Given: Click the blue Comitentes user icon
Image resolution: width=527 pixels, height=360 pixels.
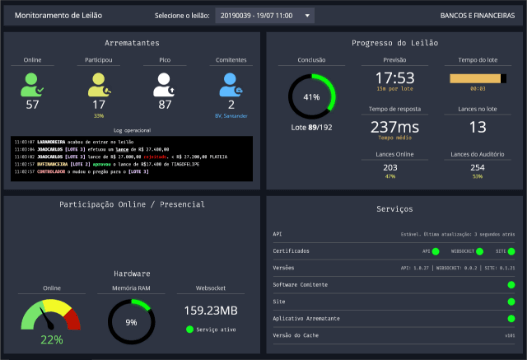Looking at the screenshot, I should tap(231, 85).
